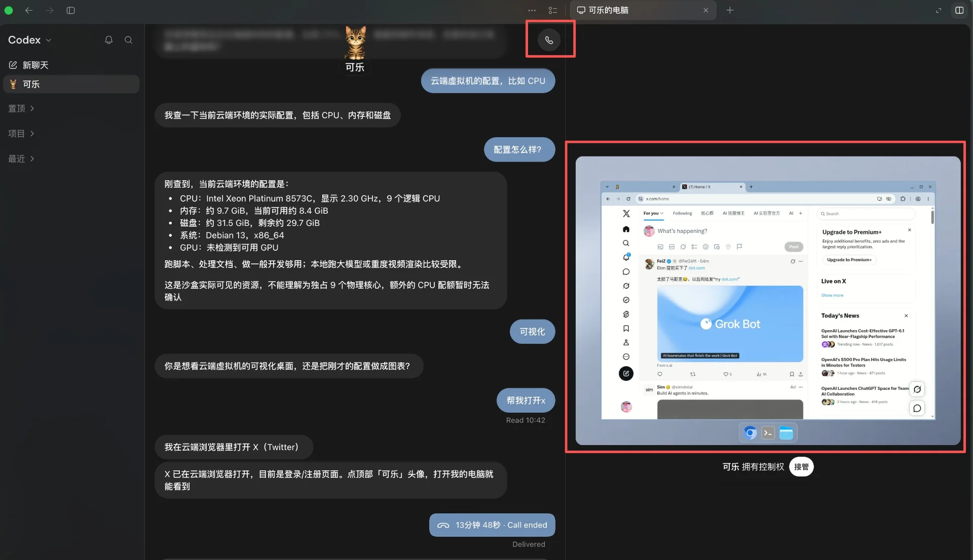Select the 可乐 chat in the sidebar
The image size is (973, 560).
(x=71, y=84)
